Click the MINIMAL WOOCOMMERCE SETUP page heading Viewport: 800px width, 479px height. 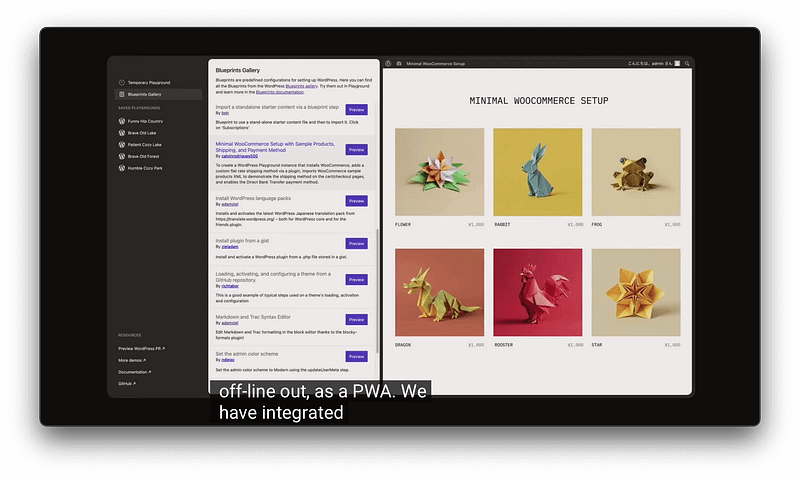click(x=539, y=101)
